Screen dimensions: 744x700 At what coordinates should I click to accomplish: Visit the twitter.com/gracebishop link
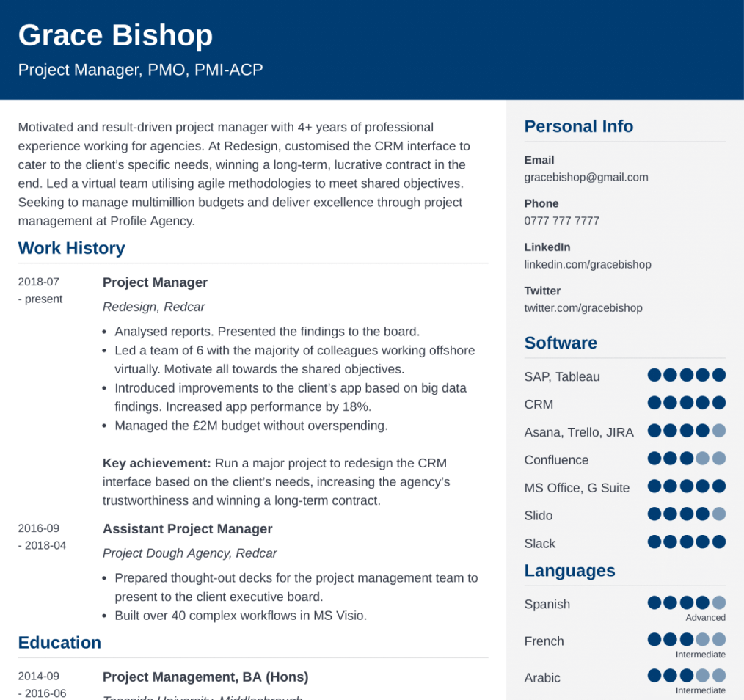(x=583, y=307)
